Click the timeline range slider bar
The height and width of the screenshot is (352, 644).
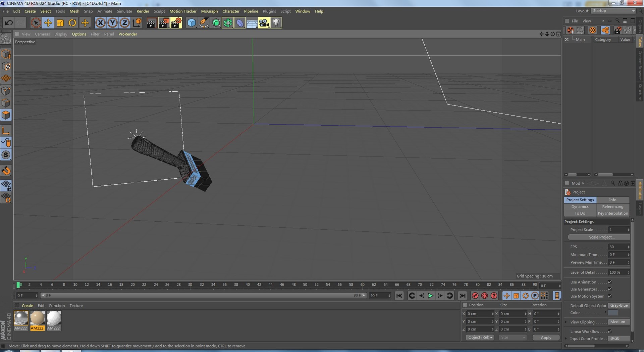(204, 296)
